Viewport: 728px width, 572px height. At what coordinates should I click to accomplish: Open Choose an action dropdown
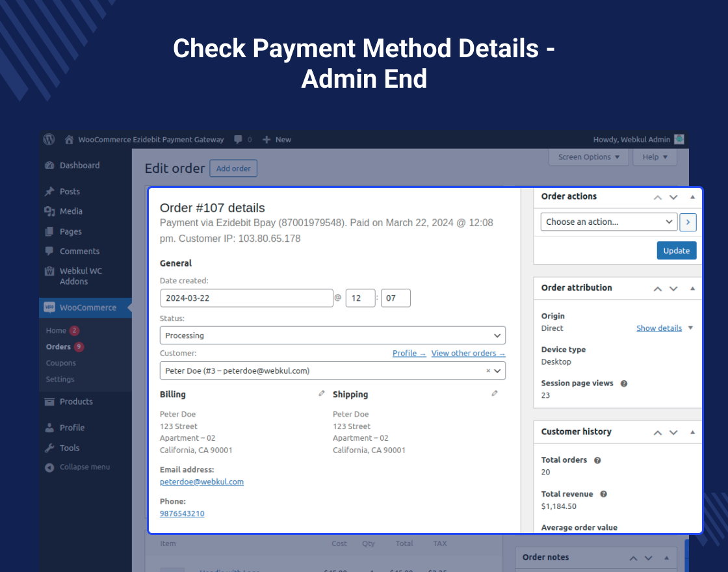(x=608, y=222)
